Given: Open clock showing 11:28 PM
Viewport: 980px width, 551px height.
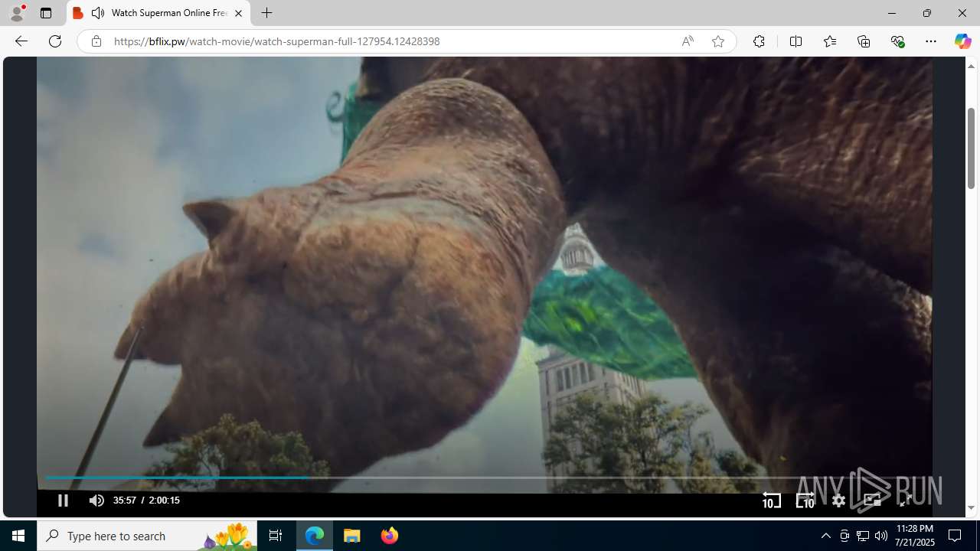Looking at the screenshot, I should 914,536.
